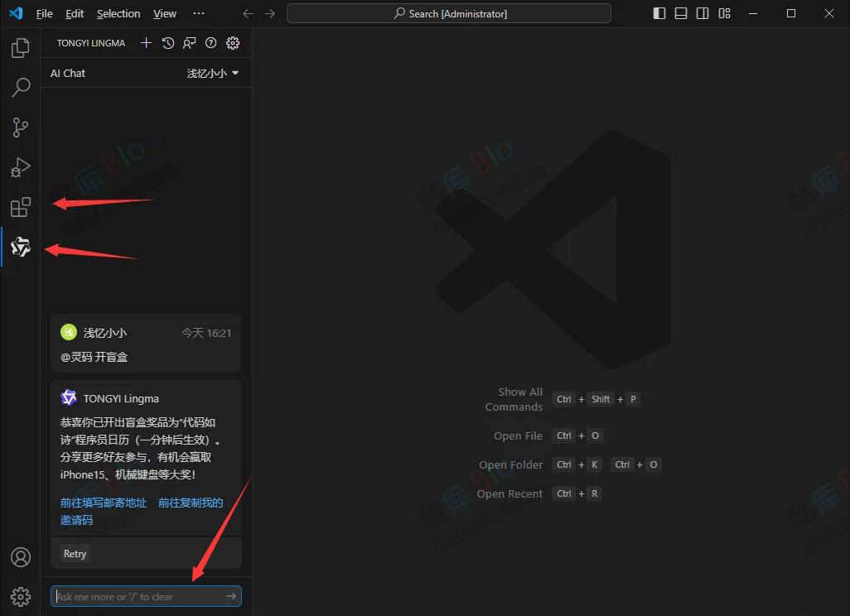
Task: Toggle the bottom panel visibility
Action: (x=681, y=13)
